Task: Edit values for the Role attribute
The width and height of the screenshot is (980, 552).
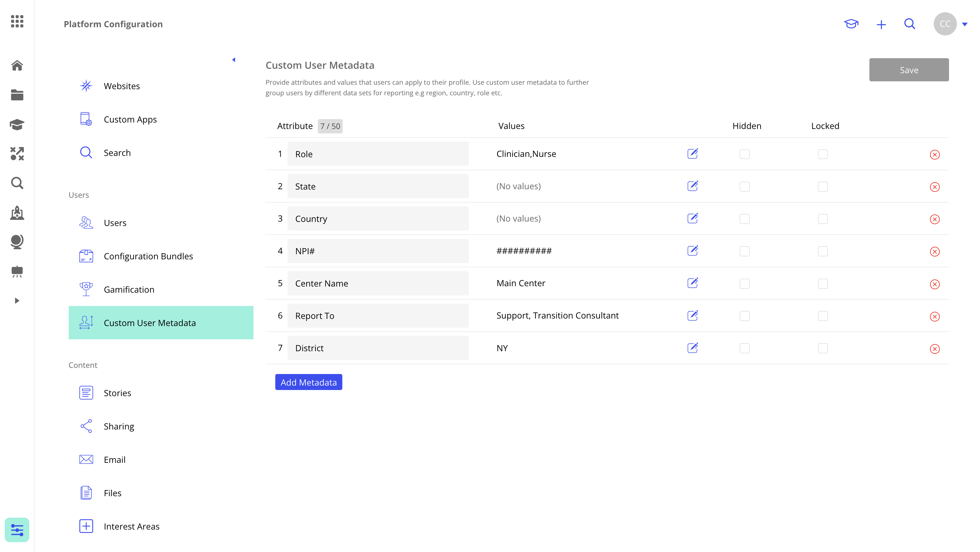Action: pos(692,154)
